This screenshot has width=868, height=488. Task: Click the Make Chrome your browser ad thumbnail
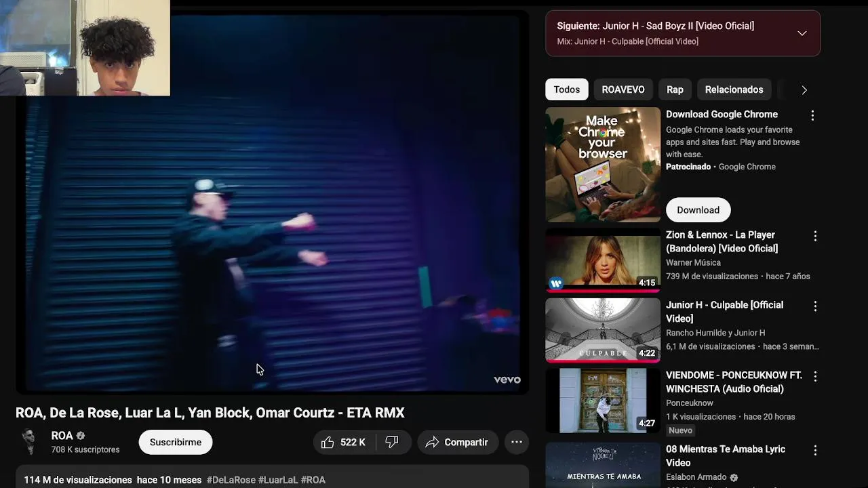[603, 165]
